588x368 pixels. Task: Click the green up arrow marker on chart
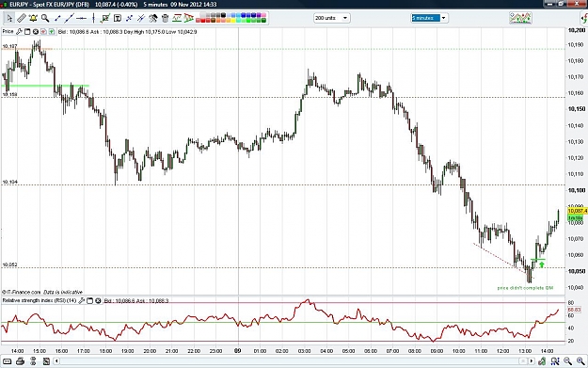(x=542, y=264)
